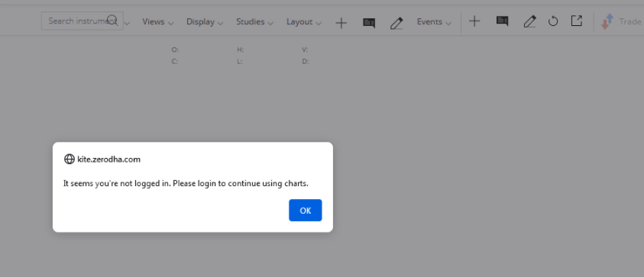Click the OK button in the login alert
The height and width of the screenshot is (277, 644).
click(305, 210)
